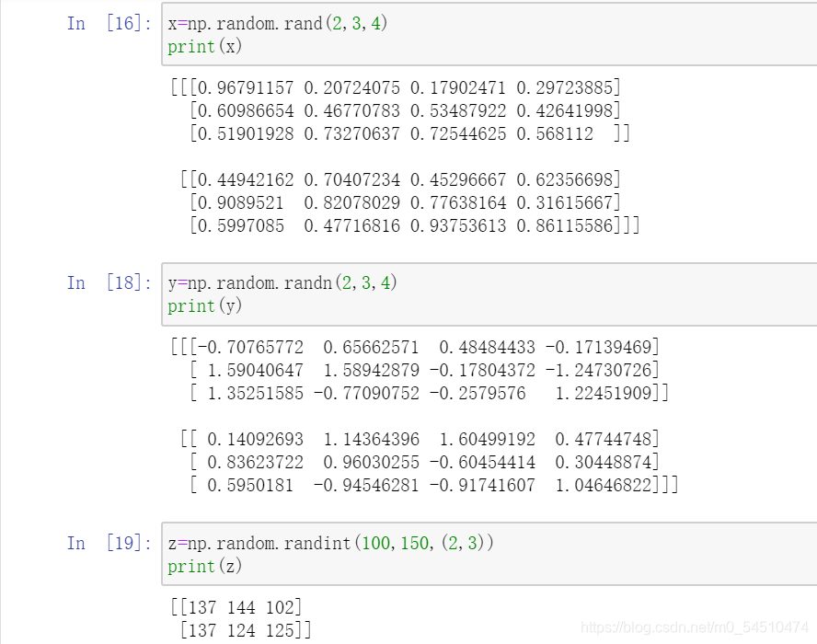
Task: Click output value 0.47744748
Action: point(604,439)
